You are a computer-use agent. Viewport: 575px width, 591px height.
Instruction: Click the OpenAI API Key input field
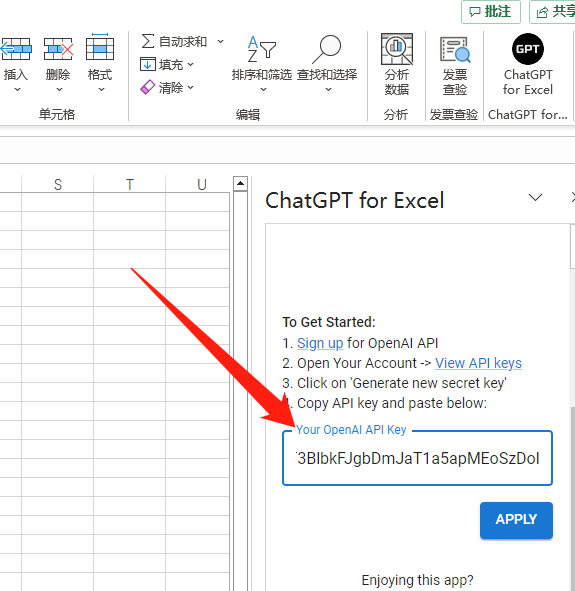pos(417,458)
